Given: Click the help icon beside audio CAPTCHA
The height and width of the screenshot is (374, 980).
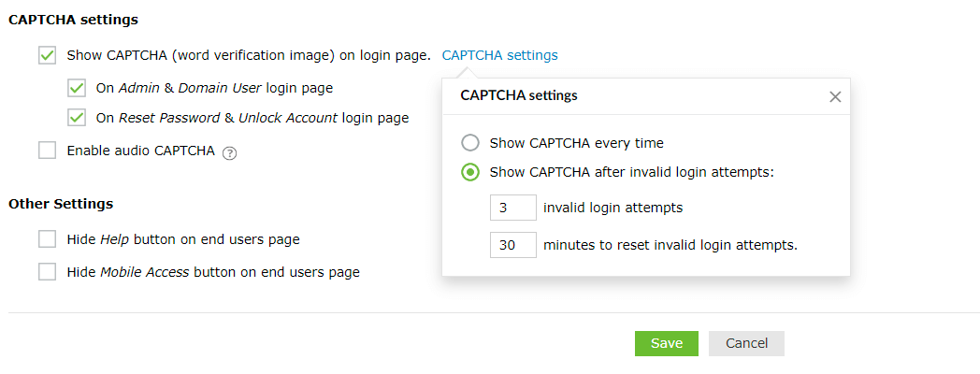Looking at the screenshot, I should 230,152.
